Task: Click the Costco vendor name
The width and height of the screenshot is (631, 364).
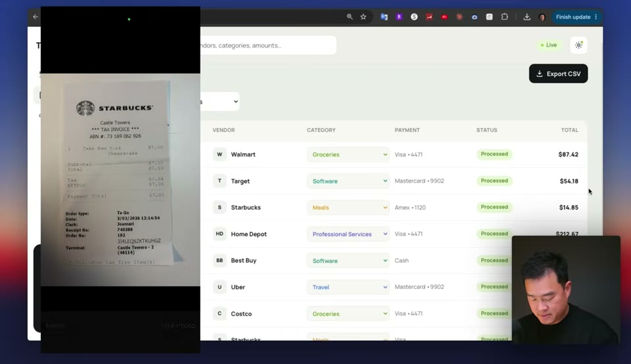Action: [x=241, y=313]
